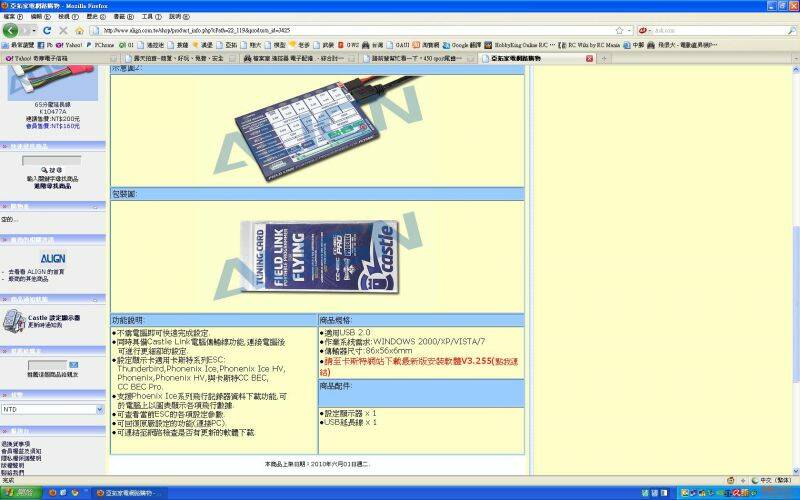Open the Google 翻譯 bookmark
This screenshot has height=500, width=800.
pyautogui.click(x=462, y=45)
